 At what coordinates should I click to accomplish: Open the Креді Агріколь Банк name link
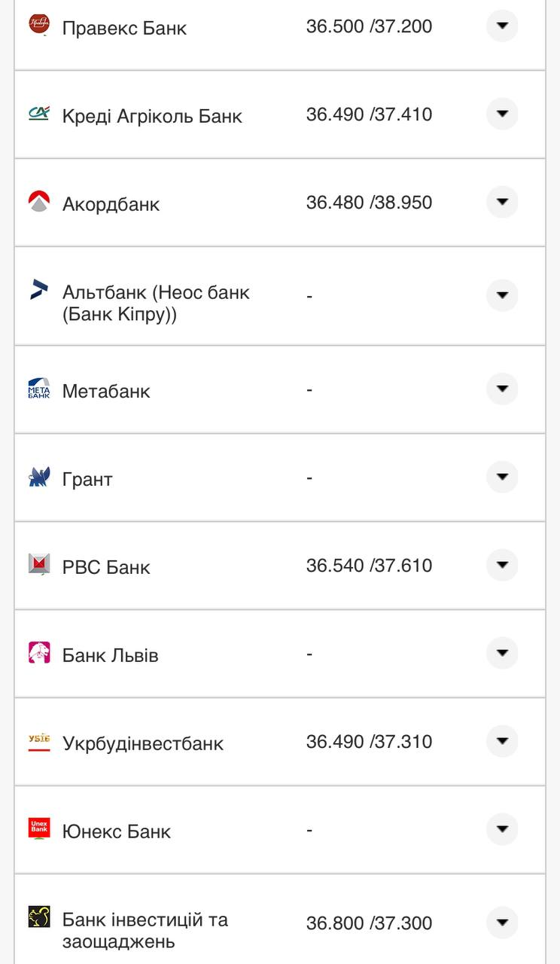click(x=152, y=116)
